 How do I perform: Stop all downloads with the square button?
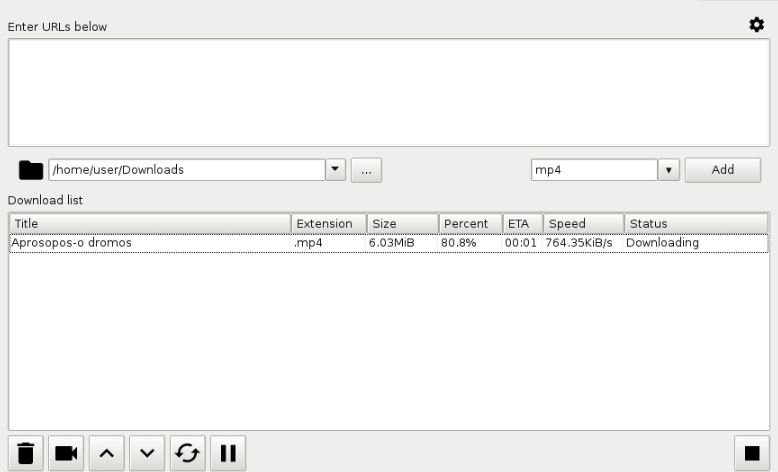tap(752, 453)
